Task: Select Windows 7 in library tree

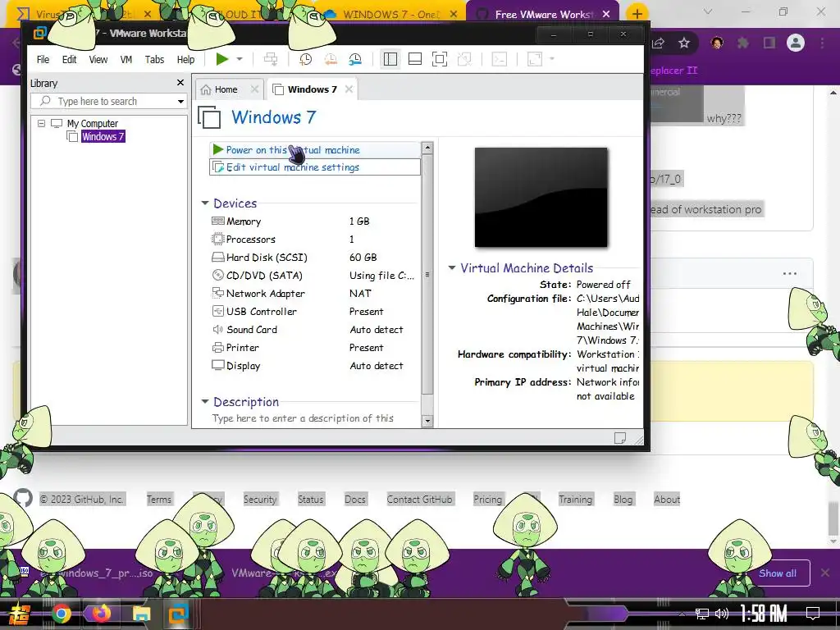Action: click(103, 137)
